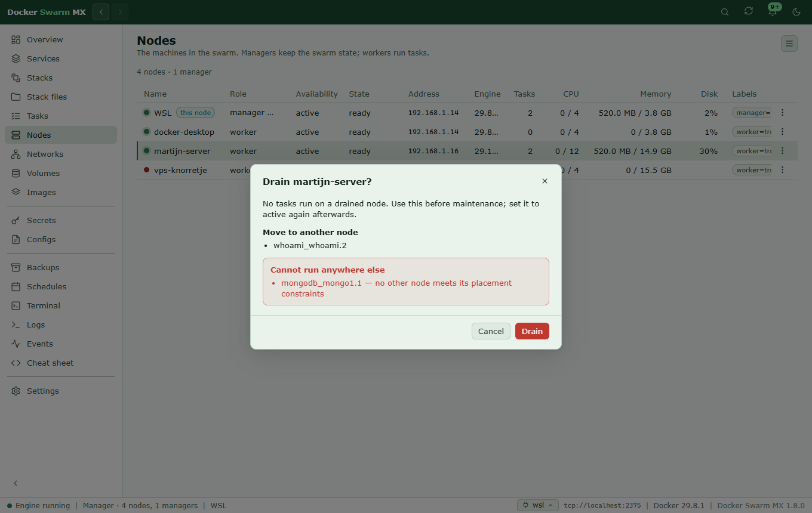Open the wsl connection dropdown in status bar
The height and width of the screenshot is (513, 812).
(x=538, y=505)
